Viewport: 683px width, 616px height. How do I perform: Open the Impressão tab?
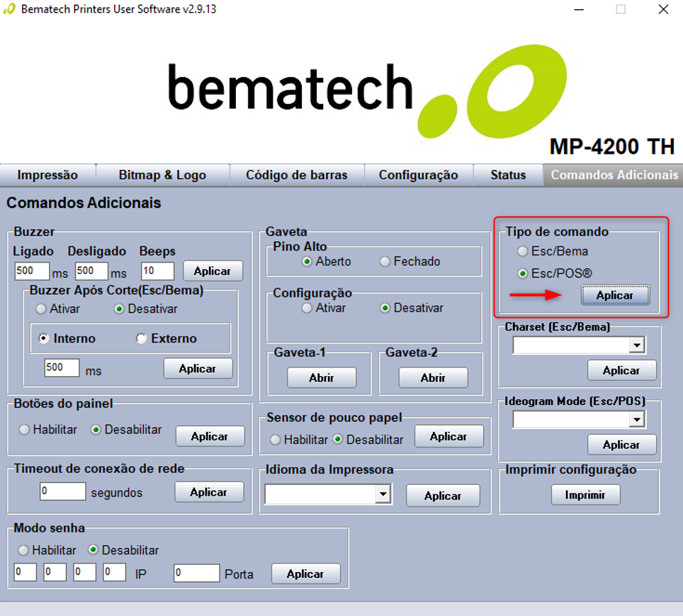(x=47, y=175)
